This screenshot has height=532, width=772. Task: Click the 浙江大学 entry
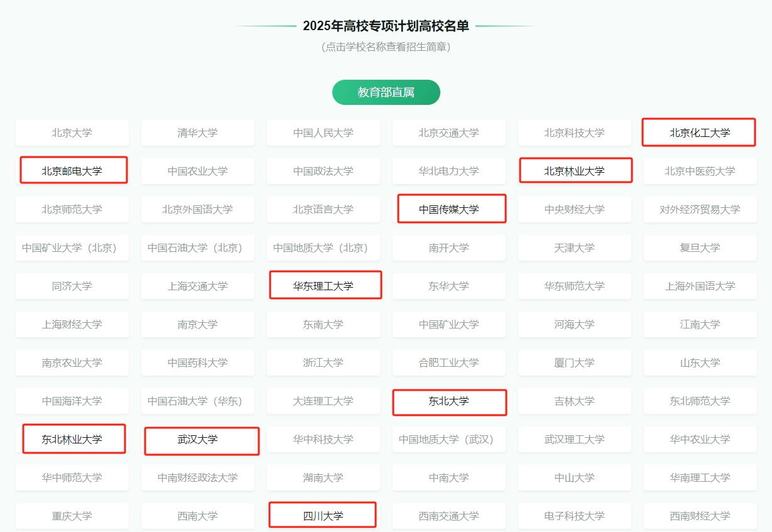pos(323,362)
